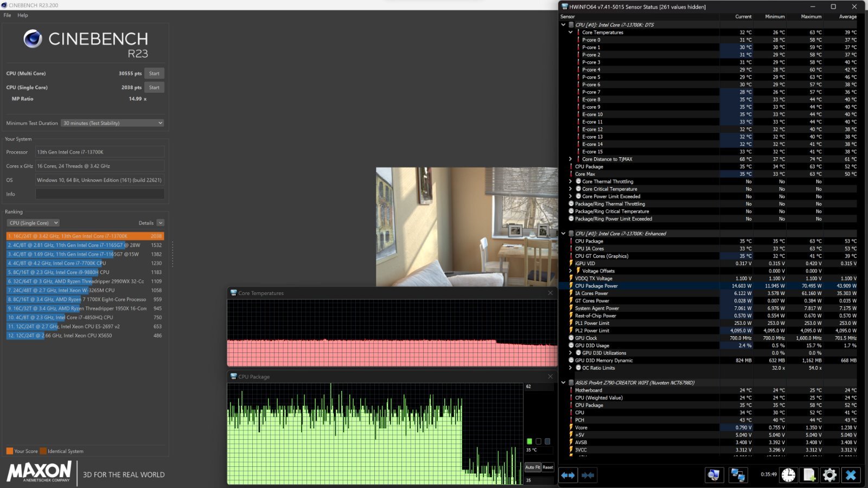Click the empty Info input field

100,194
